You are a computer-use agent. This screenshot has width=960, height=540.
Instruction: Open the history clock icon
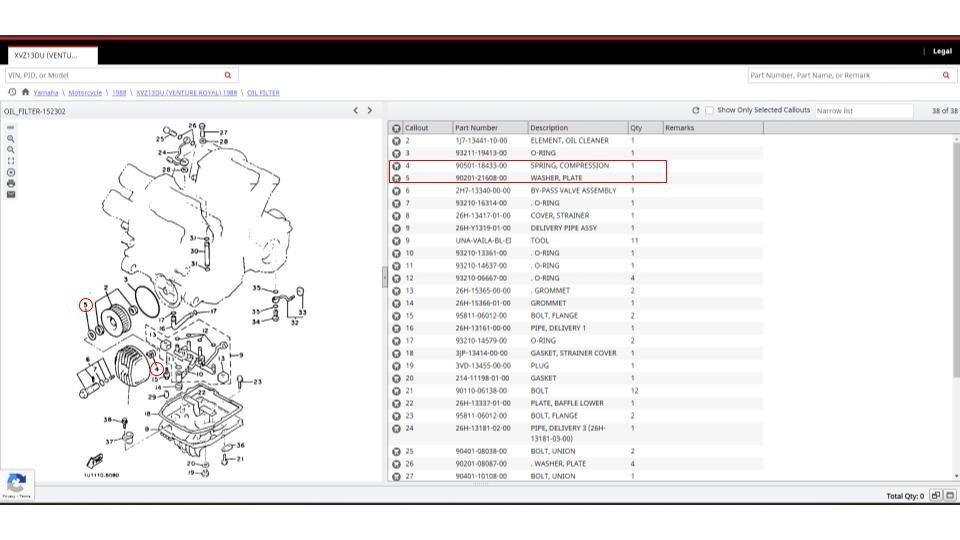click(12, 92)
